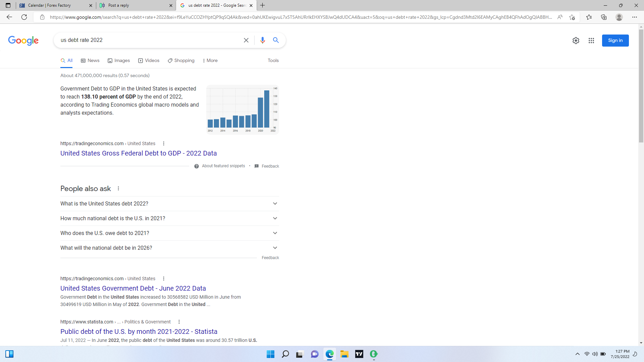Click the Sign in button
This screenshot has height=362, width=644.
(615, 41)
